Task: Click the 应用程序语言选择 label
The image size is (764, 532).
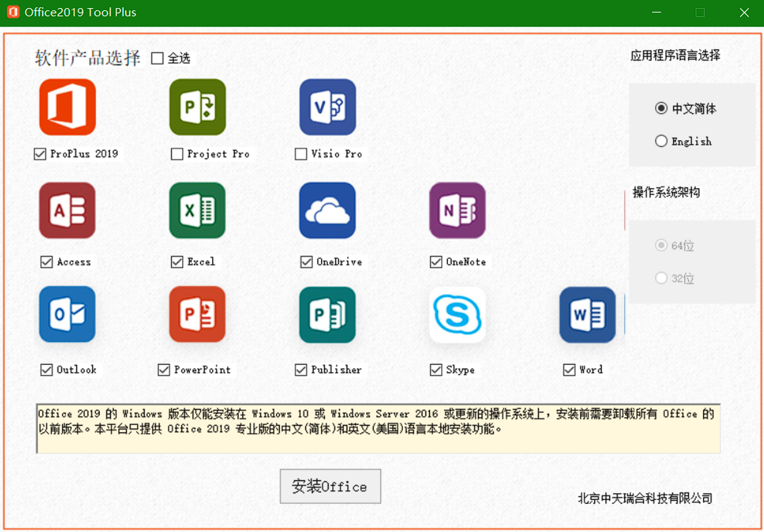Action: tap(675, 55)
